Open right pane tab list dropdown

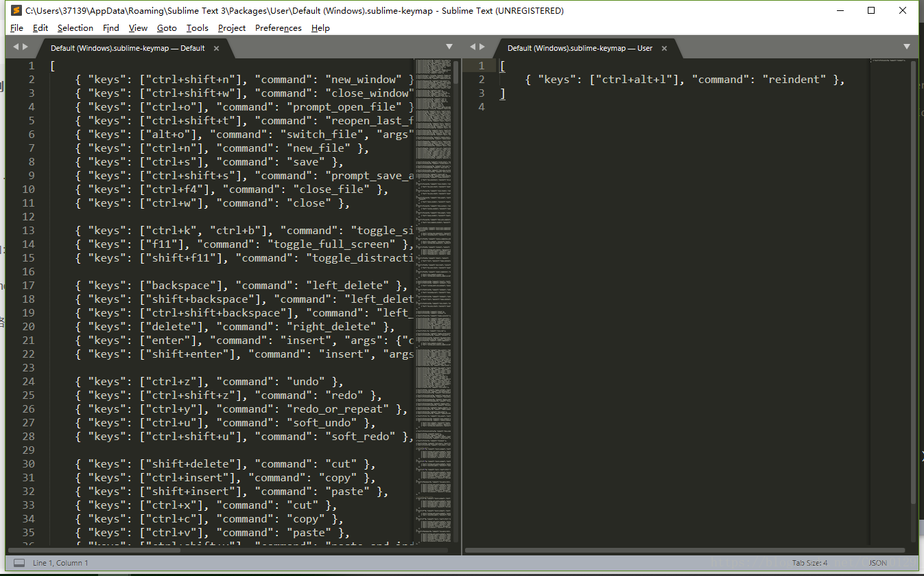[x=906, y=47]
